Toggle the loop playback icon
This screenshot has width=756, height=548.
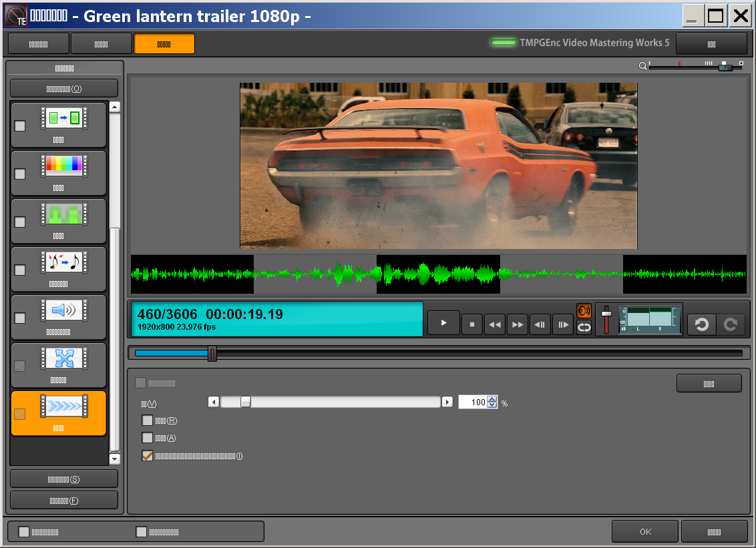(x=584, y=327)
